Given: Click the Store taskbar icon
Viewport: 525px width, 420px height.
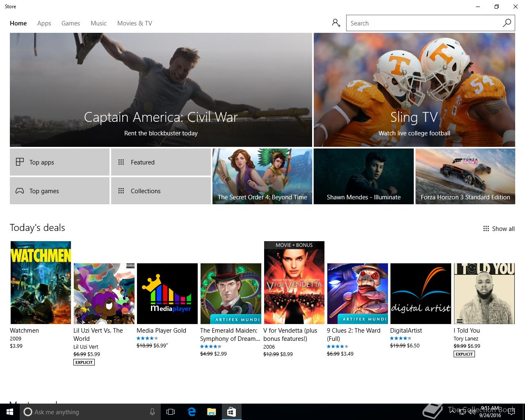Looking at the screenshot, I should point(231,412).
